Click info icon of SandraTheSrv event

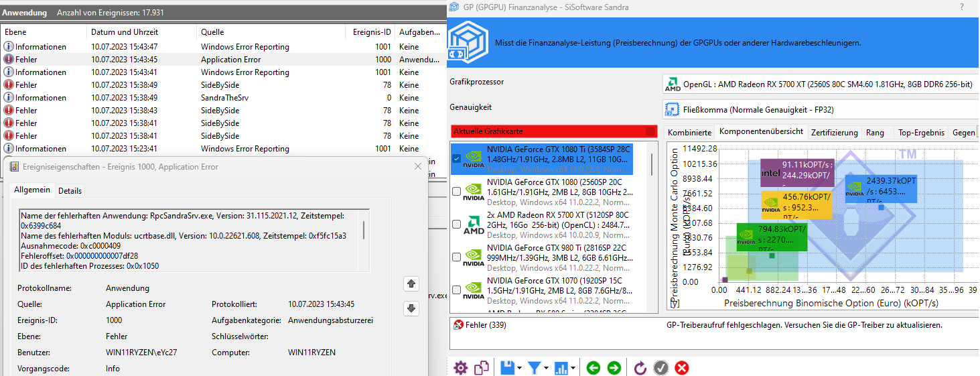[x=9, y=98]
